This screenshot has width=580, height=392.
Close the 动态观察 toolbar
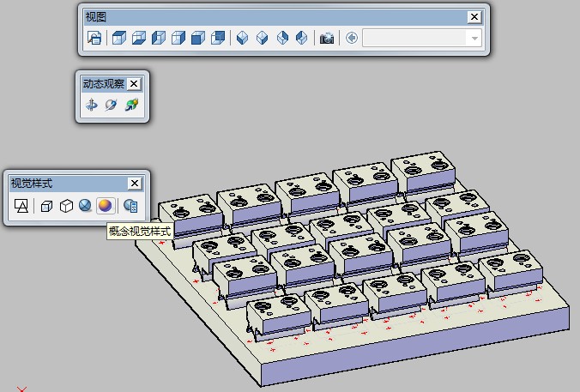[134, 84]
